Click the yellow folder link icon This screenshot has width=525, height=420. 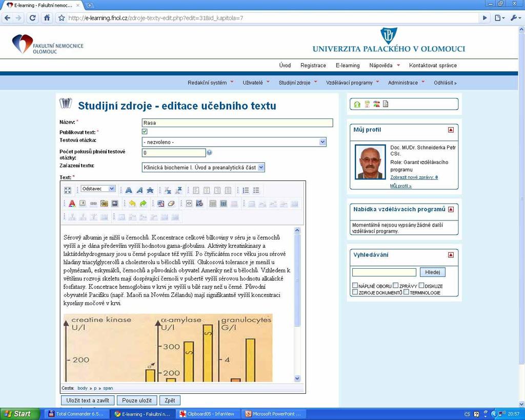[104, 203]
